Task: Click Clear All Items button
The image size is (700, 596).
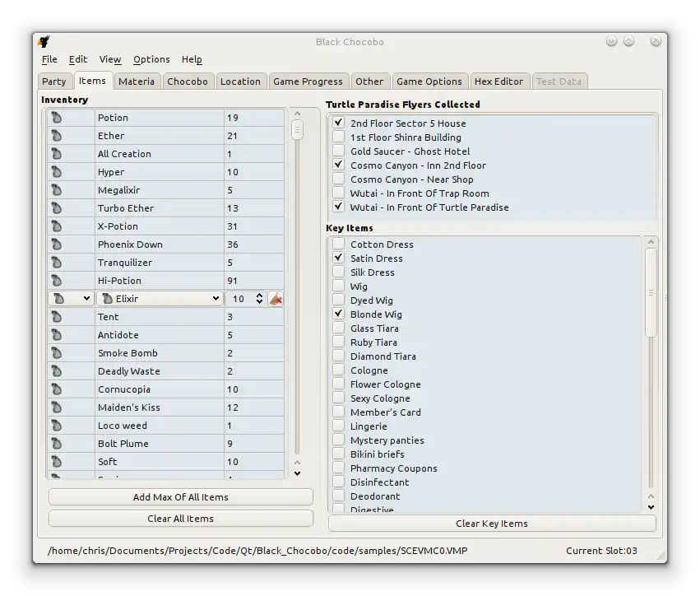Action: click(181, 519)
